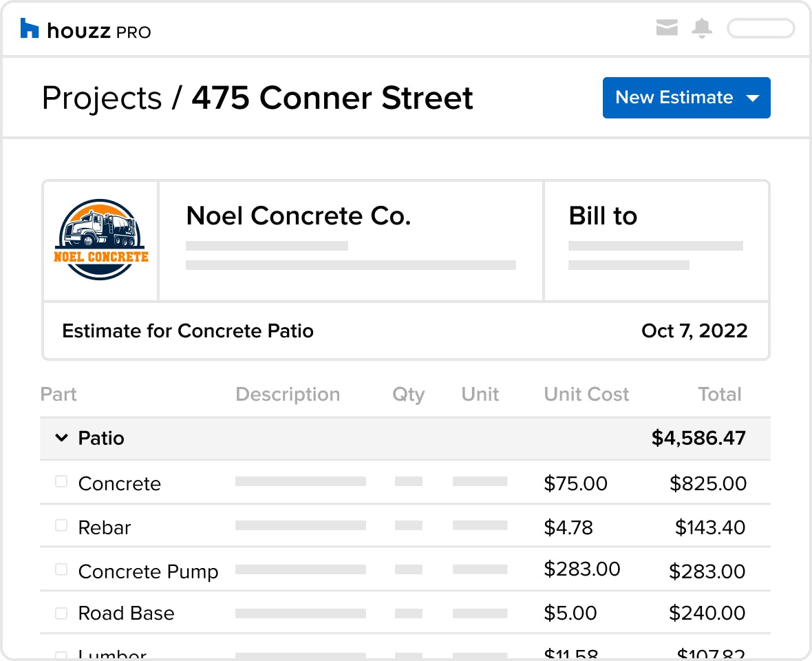Click the Oct 7, 2022 estimate date

pos(694,331)
